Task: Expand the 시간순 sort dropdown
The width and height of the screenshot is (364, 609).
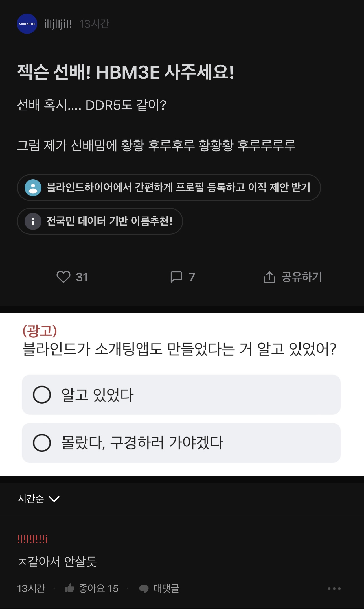Action: [31, 499]
